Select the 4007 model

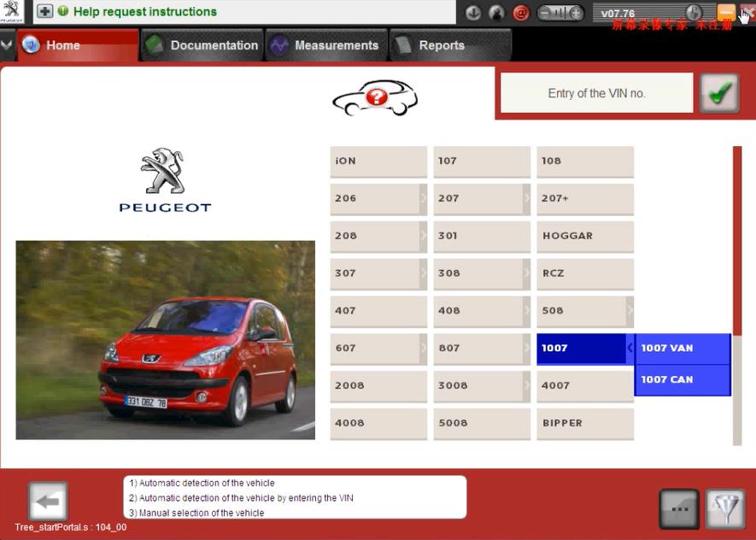(585, 385)
